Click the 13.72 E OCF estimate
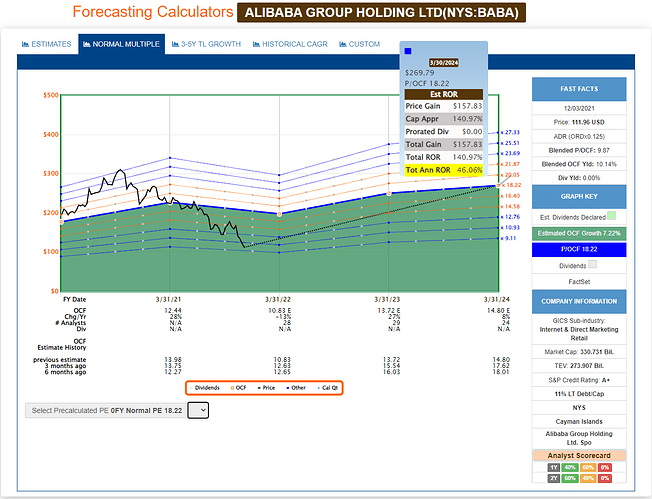652x499 pixels. tap(389, 311)
